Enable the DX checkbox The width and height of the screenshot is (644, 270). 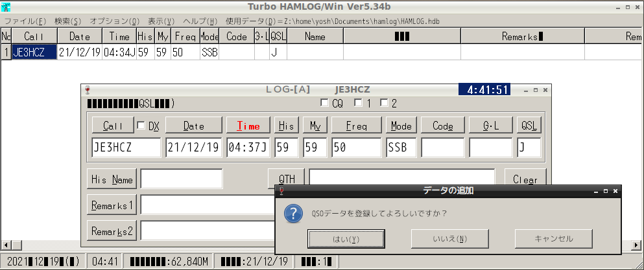pos(141,125)
